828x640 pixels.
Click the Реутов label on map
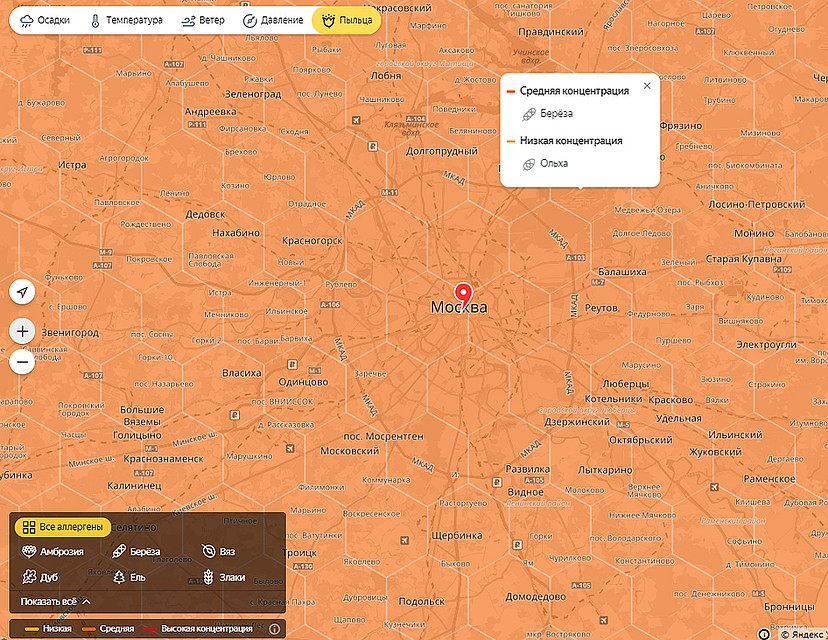tap(601, 308)
